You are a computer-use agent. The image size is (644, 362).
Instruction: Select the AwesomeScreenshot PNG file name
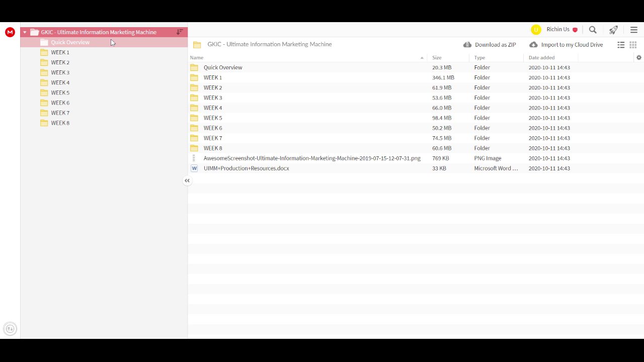(312, 158)
